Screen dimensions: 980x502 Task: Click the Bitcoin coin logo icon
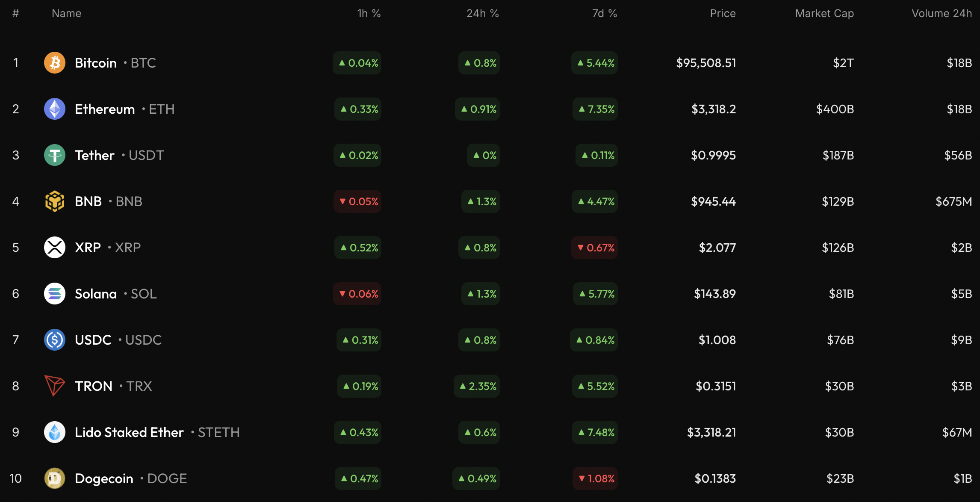55,63
